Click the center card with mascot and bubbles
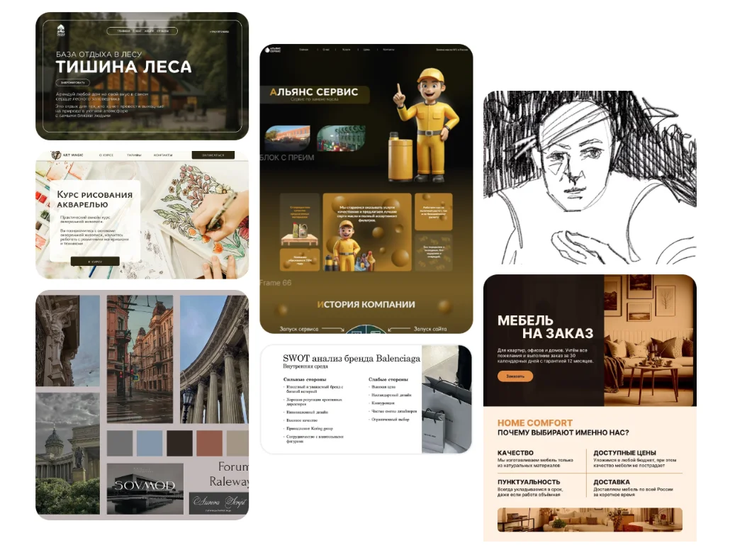730x560 pixels. [x=367, y=232]
